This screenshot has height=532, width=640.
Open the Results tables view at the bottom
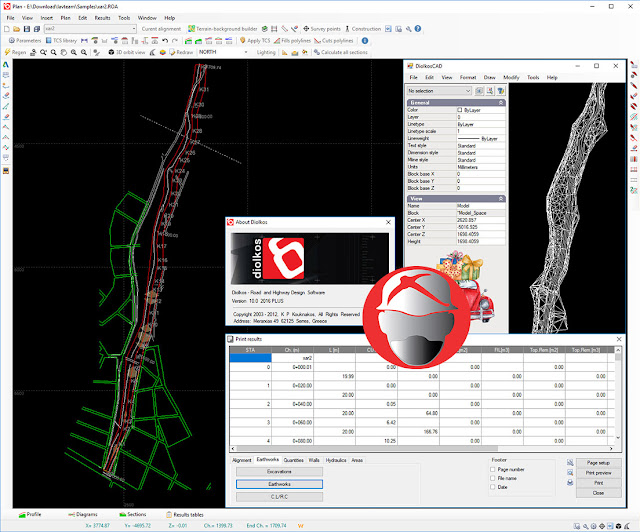(x=185, y=514)
